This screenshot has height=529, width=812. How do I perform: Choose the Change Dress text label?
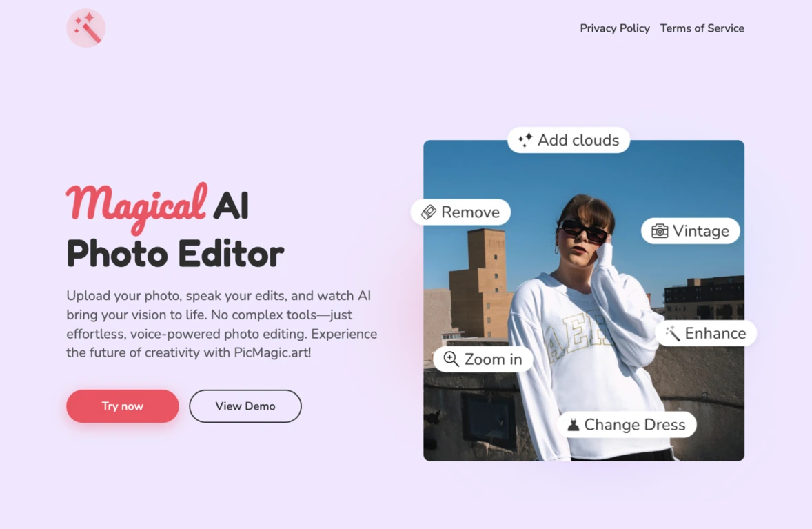(x=634, y=425)
